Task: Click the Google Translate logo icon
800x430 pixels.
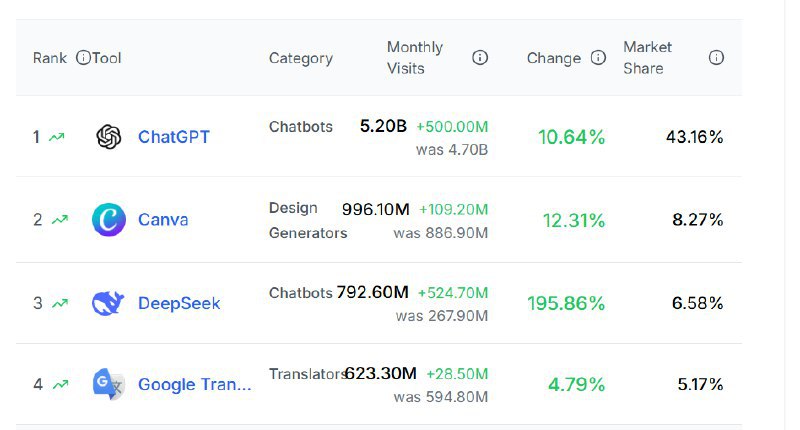Action: (x=108, y=384)
